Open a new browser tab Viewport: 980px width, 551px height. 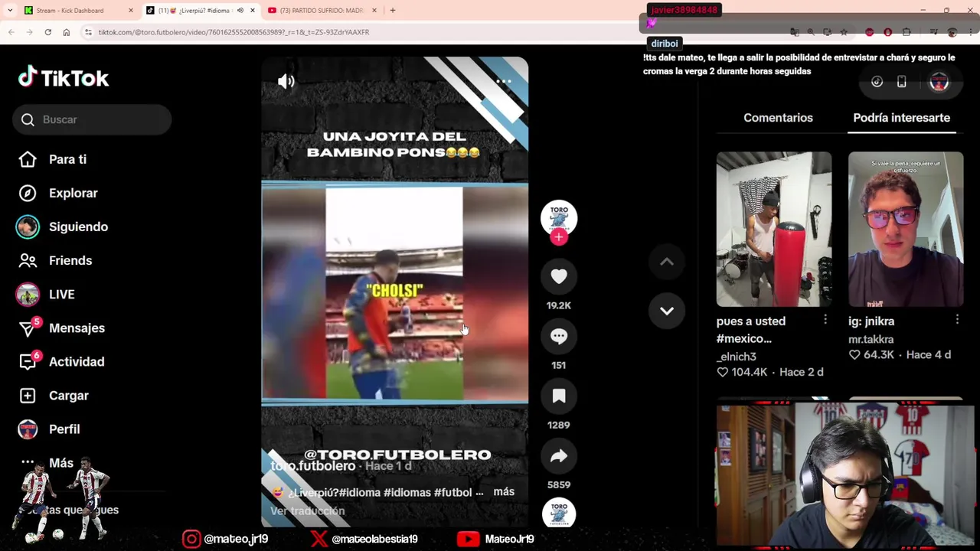[393, 11]
